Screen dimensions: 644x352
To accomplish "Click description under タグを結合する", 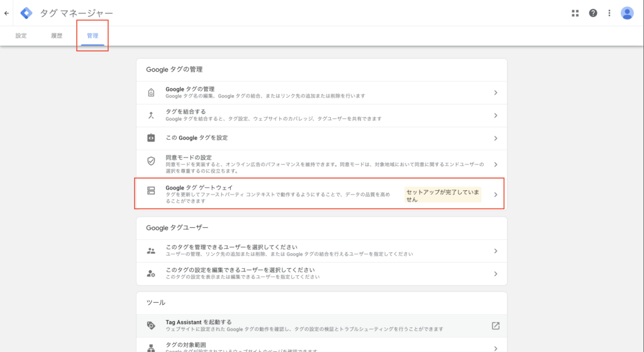I will click(274, 119).
